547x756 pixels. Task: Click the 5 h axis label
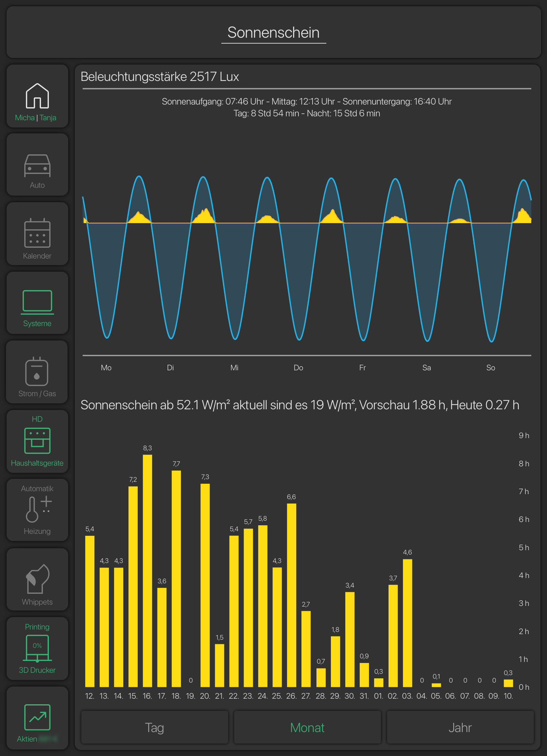tap(524, 547)
